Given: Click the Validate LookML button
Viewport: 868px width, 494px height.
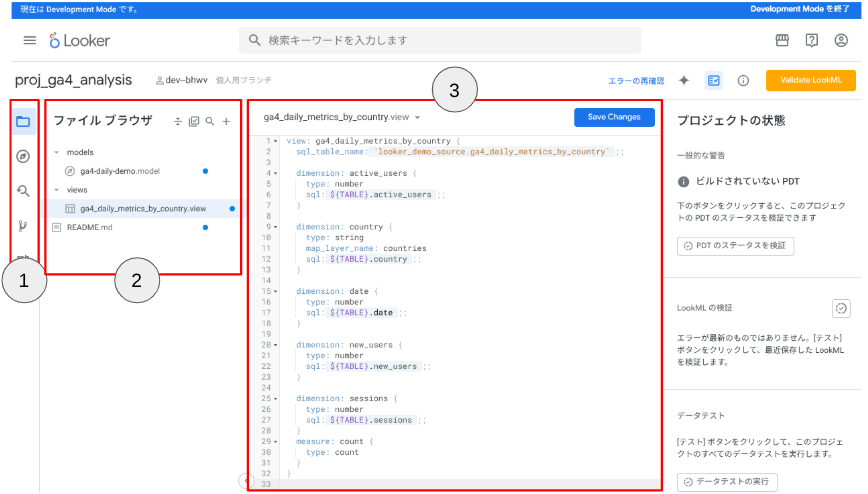Looking at the screenshot, I should [810, 80].
